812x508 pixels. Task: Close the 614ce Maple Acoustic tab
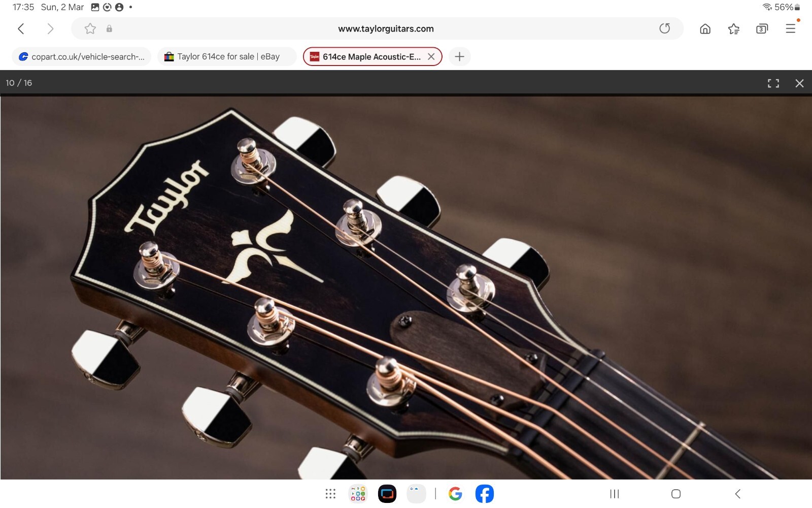pos(431,56)
